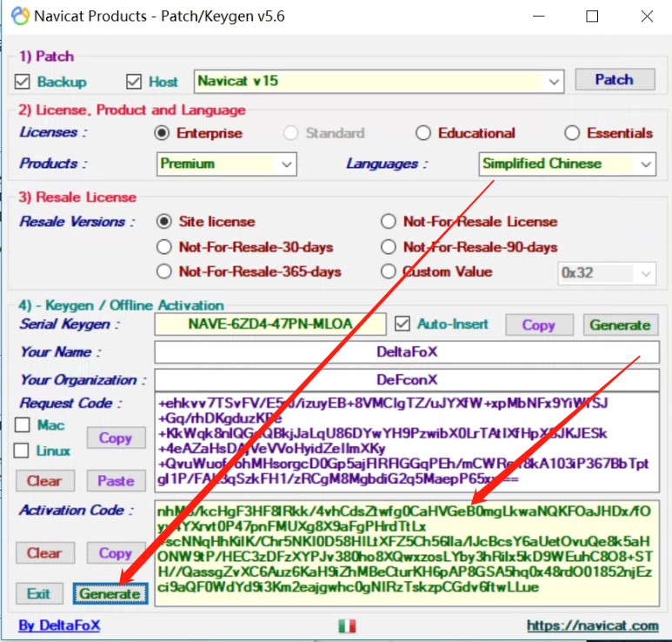
Task: Click the Patch button
Action: pyautogui.click(x=615, y=79)
